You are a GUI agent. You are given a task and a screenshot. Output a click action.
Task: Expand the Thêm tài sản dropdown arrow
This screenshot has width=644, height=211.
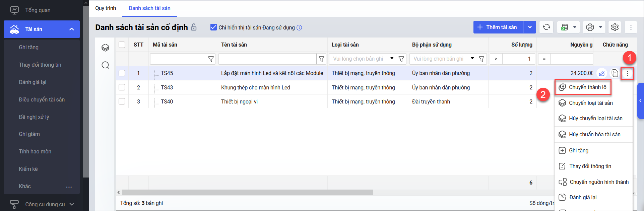[530, 27]
